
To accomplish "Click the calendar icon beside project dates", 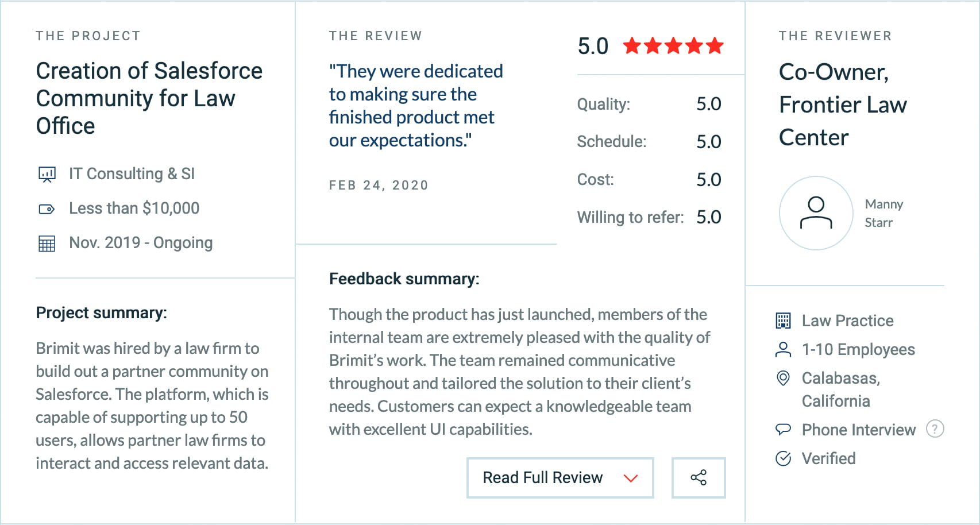I will click(x=47, y=244).
